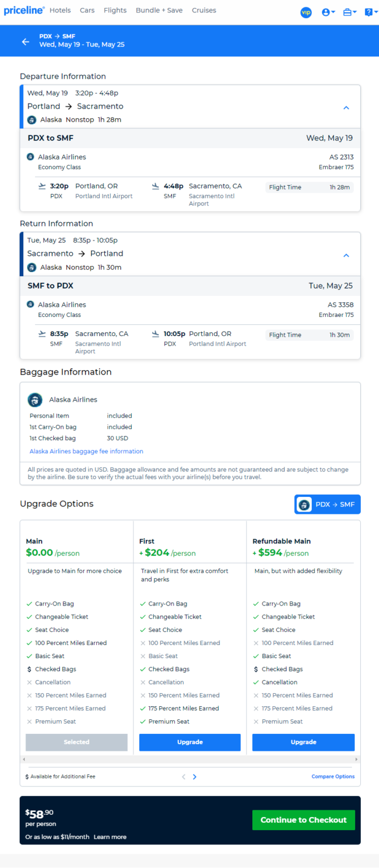The image size is (379, 868).
Task: Open Alaska Airlines baggage fee information
Action: tap(87, 451)
